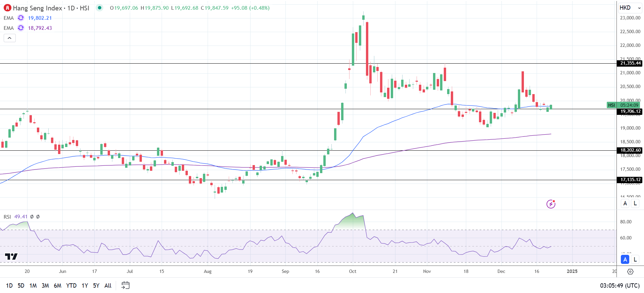644x293 pixels.
Task: Click the purple lightning flash icon
Action: tap(551, 204)
